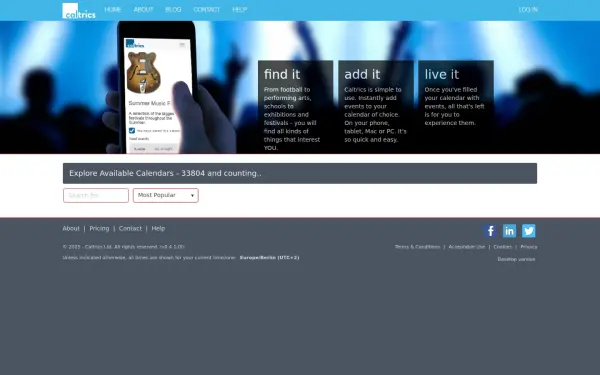
Task: Click the Europe/Berlin timezone text
Action: [269, 258]
